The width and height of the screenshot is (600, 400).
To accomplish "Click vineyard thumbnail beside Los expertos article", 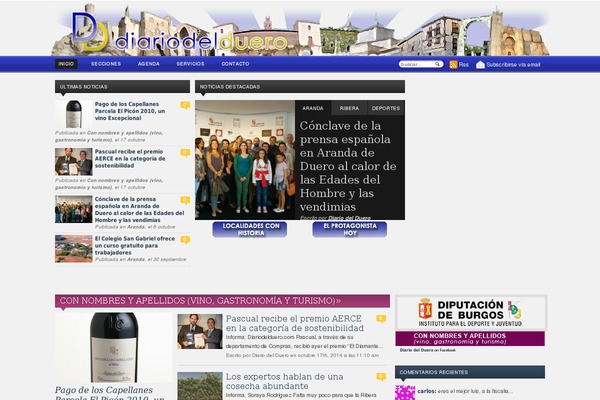I will point(200,386).
